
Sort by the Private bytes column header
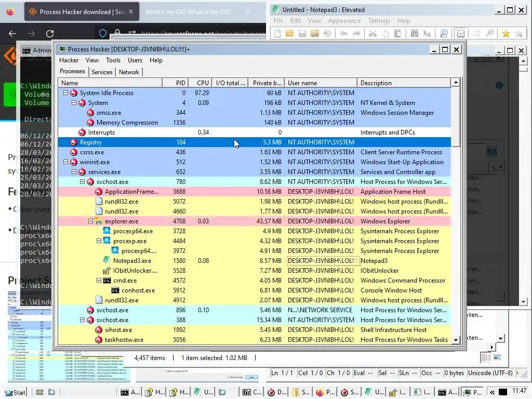click(x=267, y=83)
